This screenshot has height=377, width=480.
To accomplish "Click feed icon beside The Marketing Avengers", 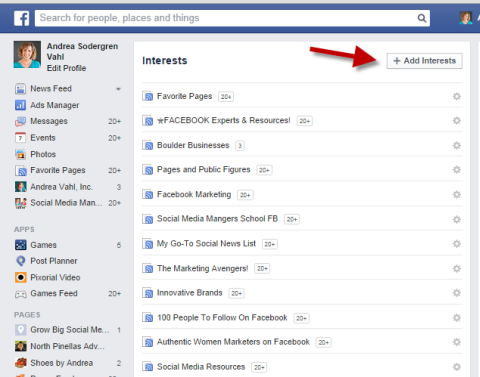I will (148, 268).
